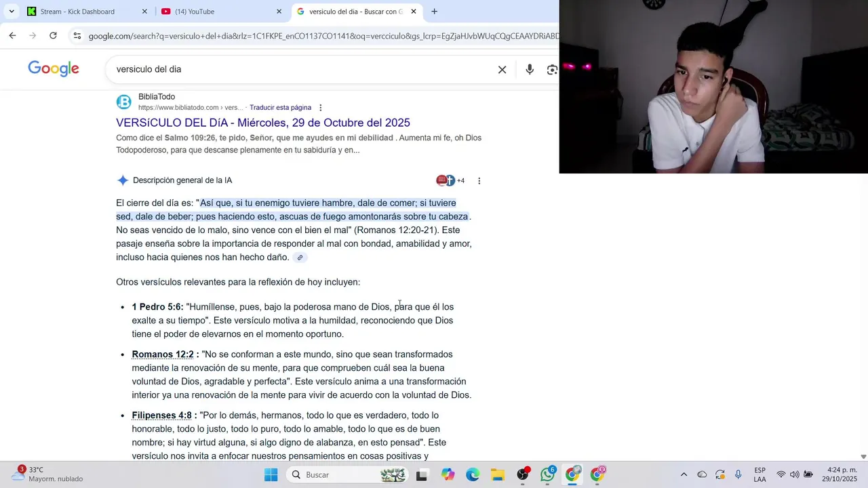Show AI overview sources +4
The image size is (868, 488).
(450, 180)
